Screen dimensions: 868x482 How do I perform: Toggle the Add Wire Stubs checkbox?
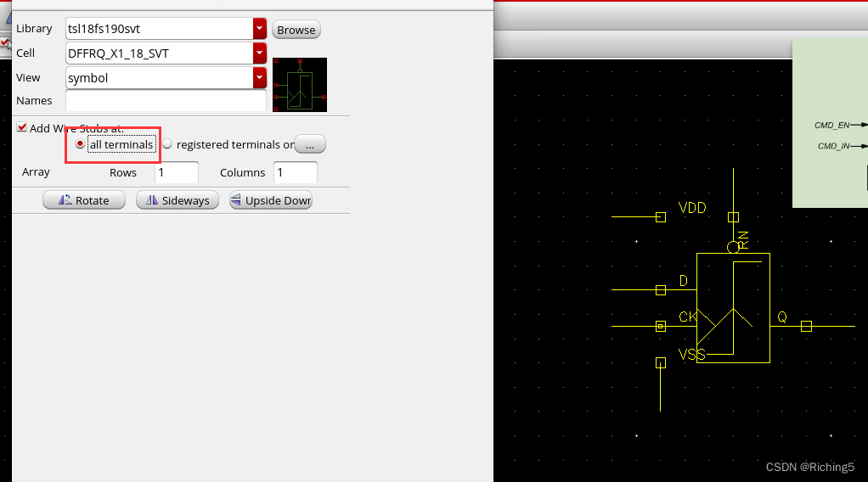point(22,127)
